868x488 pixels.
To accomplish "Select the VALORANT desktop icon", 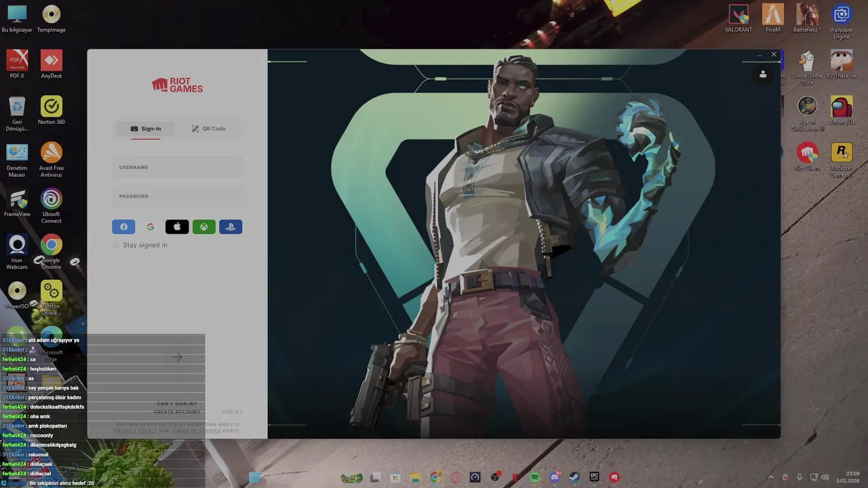I will 738,18.
